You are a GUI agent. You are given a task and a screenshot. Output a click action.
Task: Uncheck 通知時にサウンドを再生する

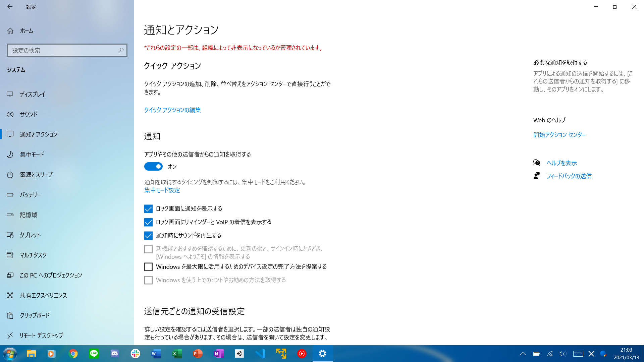[x=148, y=236]
